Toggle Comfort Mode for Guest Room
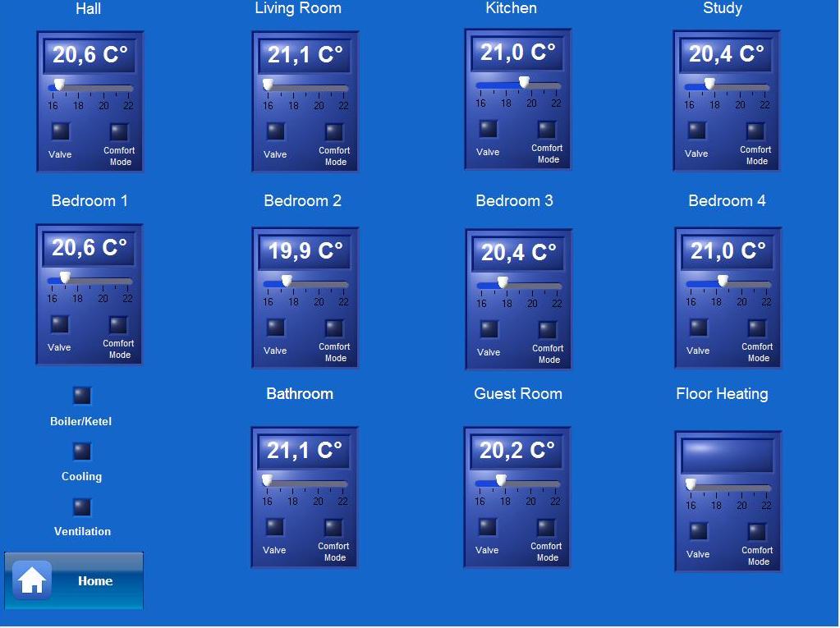Screen dimensions: 840x628 (546, 527)
